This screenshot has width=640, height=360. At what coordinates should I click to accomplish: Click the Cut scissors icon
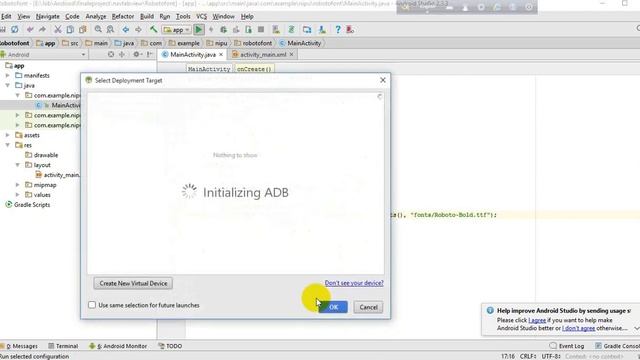[58, 29]
